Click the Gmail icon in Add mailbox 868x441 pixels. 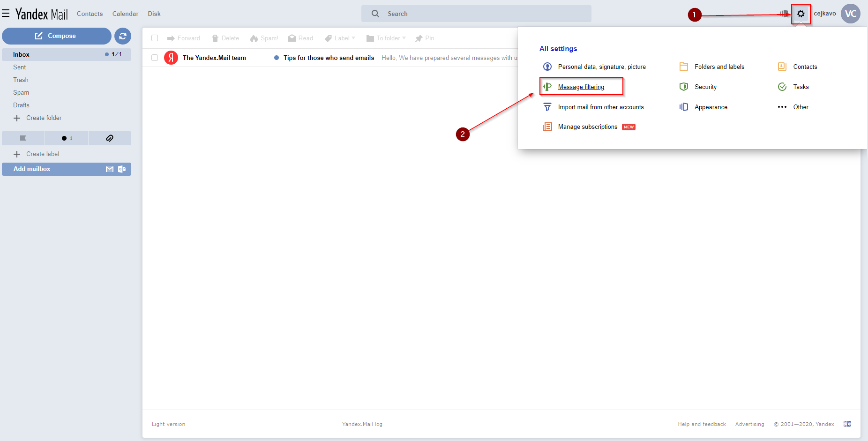pos(110,169)
